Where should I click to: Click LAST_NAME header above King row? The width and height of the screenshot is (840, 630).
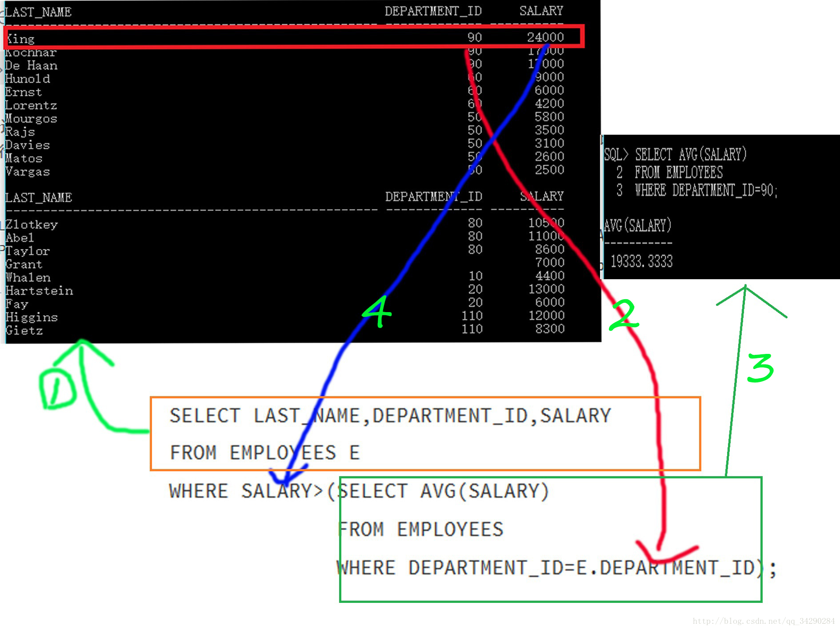tap(38, 12)
